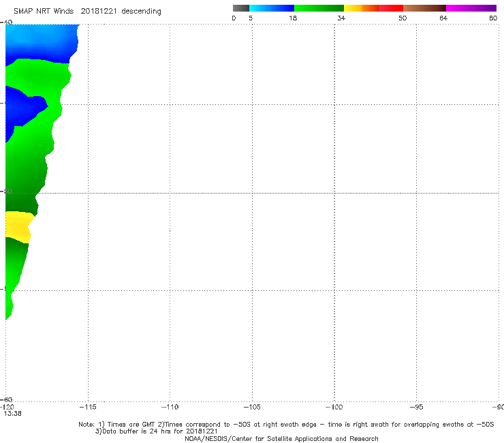Click the color bar label 50

[x=403, y=18]
